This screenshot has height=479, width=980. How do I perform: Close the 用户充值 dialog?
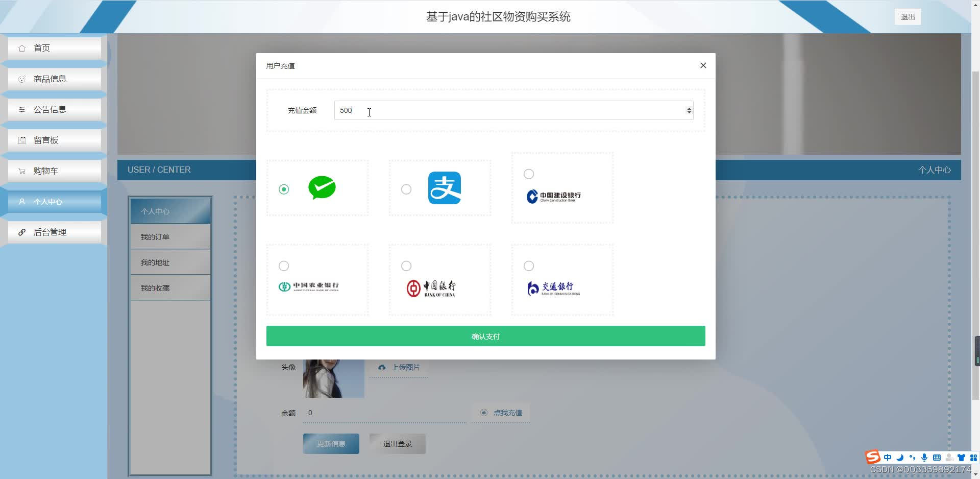(x=703, y=65)
